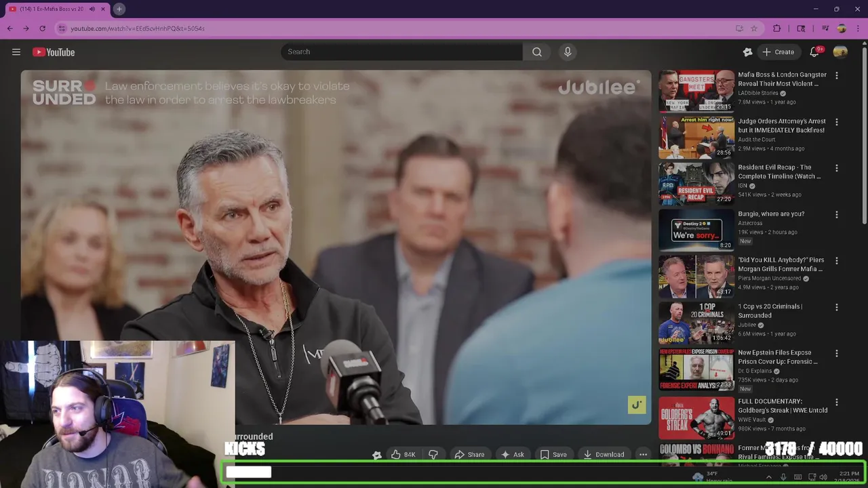The height and width of the screenshot is (488, 868).
Task: Go forward using the browser forward arrow
Action: [26, 28]
